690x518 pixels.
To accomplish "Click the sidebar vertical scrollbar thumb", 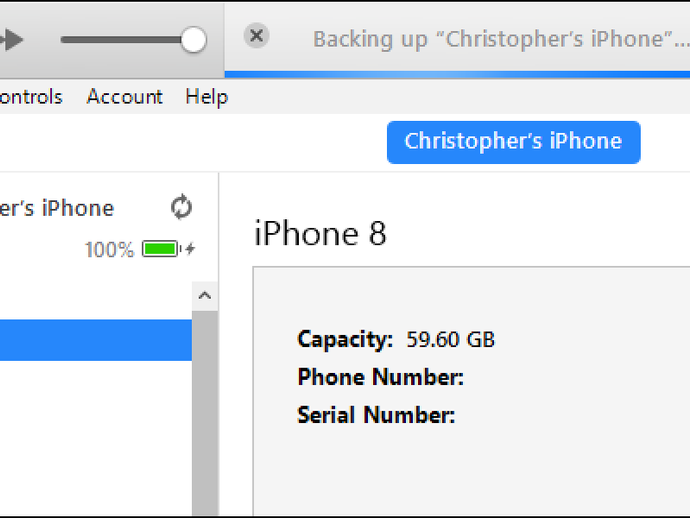I will pyautogui.click(x=205, y=420).
